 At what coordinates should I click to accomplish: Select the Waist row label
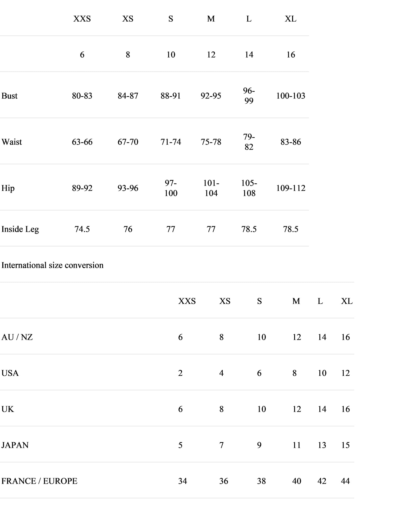tap(12, 142)
